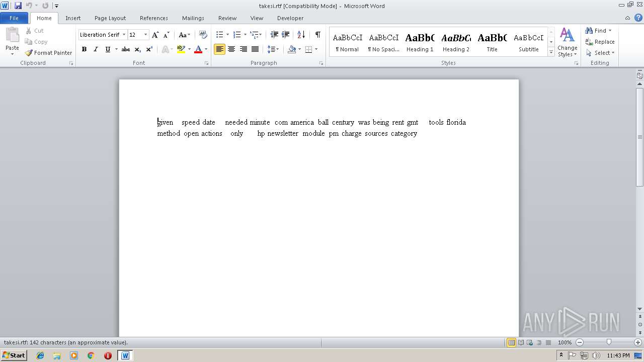The height and width of the screenshot is (362, 644).
Task: Toggle Italic formatting
Action: [96, 49]
